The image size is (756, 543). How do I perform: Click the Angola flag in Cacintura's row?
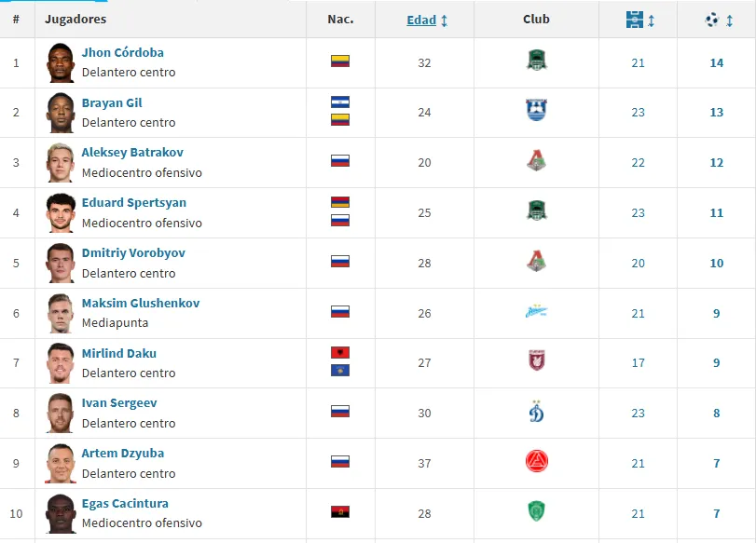click(342, 512)
